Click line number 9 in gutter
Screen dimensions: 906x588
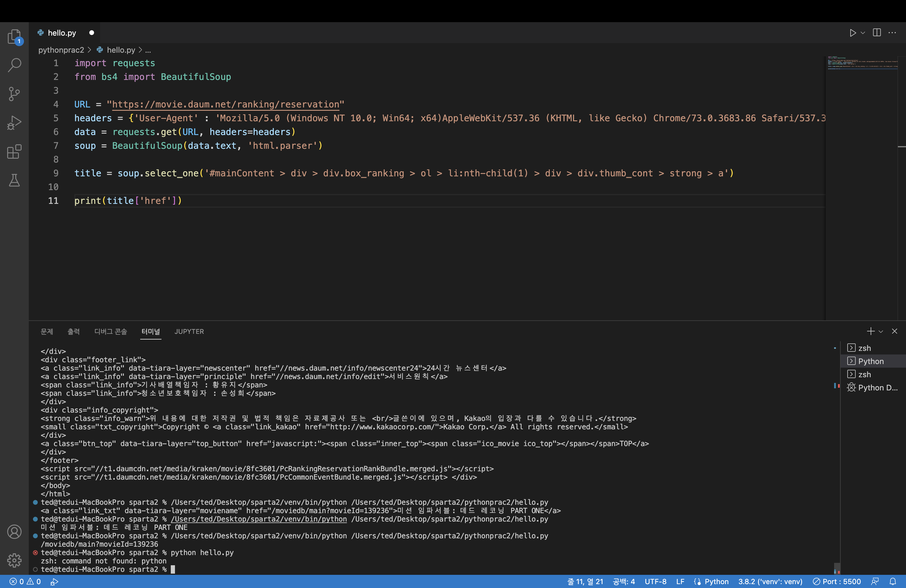pyautogui.click(x=56, y=173)
